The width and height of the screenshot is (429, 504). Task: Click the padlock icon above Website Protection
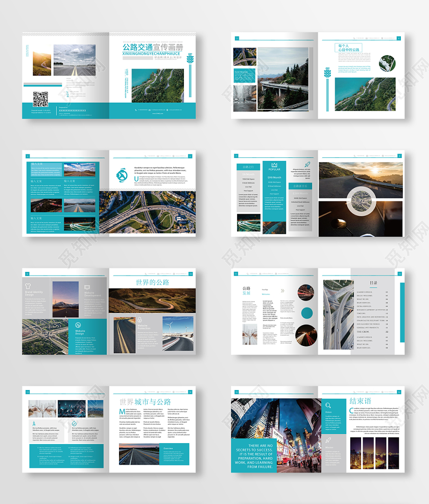tap(138, 320)
